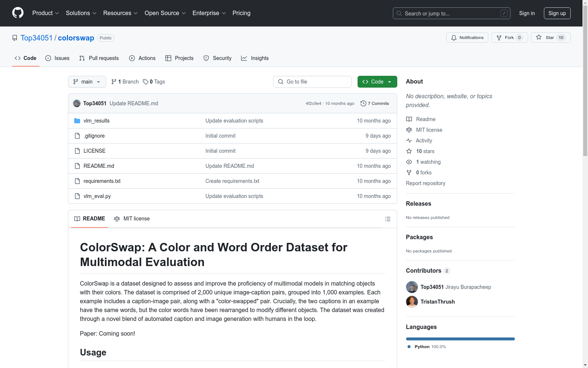Open the colorswap repository link

point(76,38)
